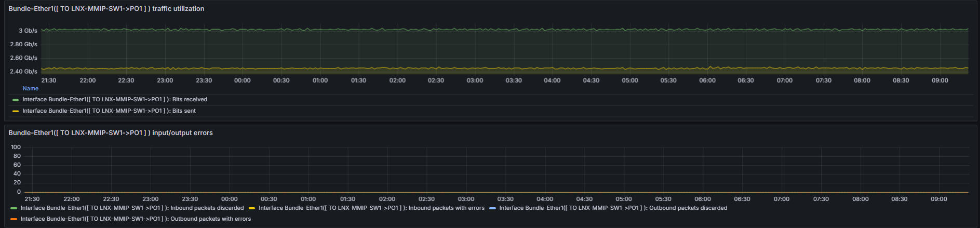The height and width of the screenshot is (228, 980).
Task: Click the 09:00 label on traffic chart
Action: tap(940, 81)
